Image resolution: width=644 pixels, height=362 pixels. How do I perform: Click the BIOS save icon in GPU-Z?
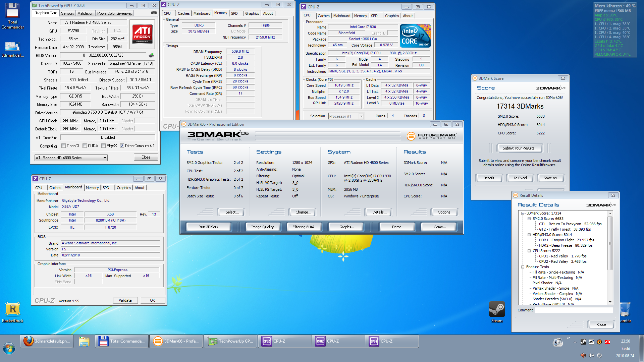151,55
